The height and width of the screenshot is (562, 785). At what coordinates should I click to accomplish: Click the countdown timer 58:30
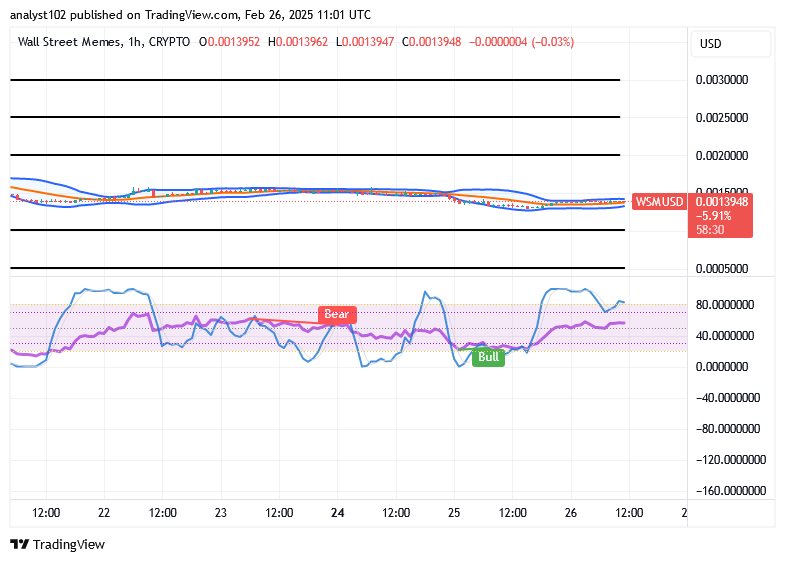[710, 230]
